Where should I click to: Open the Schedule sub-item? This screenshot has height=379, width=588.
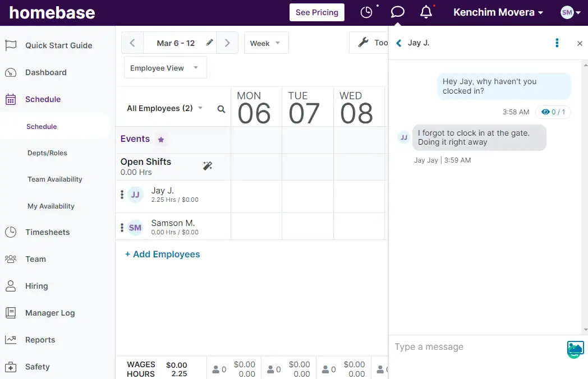(42, 127)
